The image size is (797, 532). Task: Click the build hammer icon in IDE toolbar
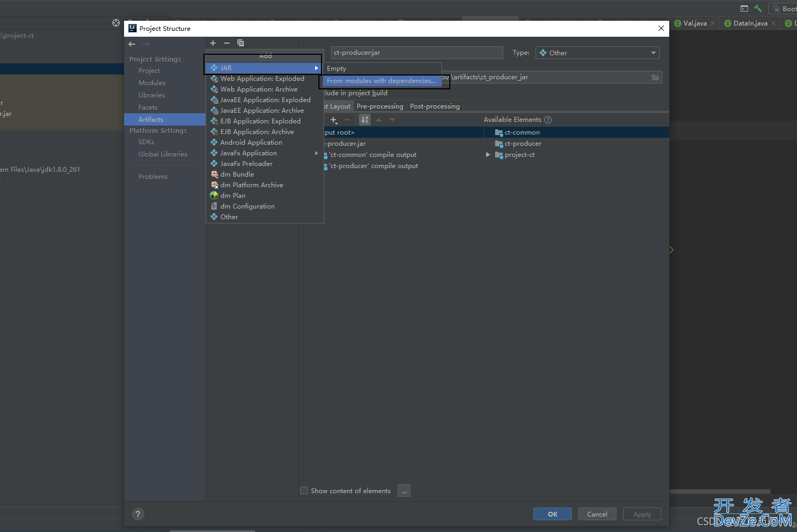[x=758, y=9]
